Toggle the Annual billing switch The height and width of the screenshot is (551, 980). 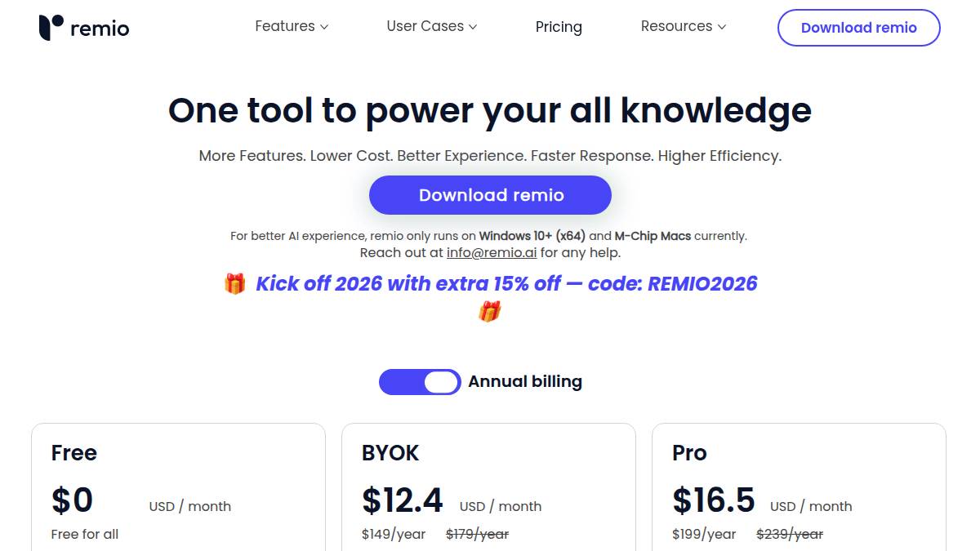(x=420, y=382)
